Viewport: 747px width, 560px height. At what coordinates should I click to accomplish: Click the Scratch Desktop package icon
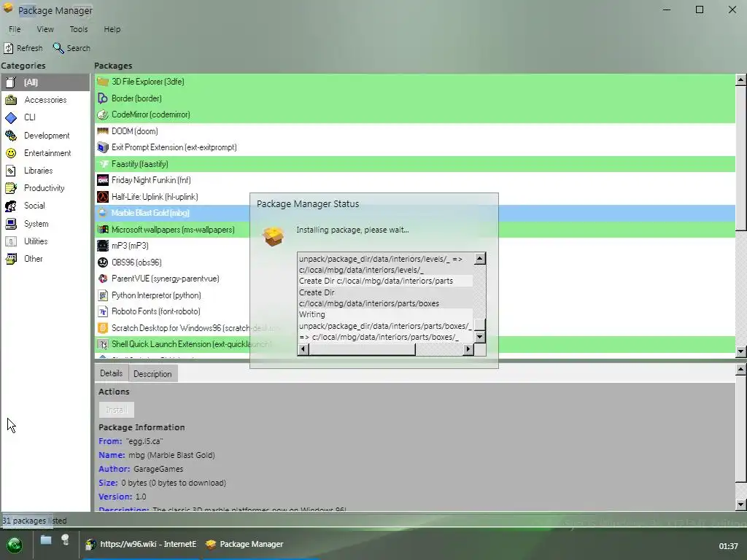103,328
